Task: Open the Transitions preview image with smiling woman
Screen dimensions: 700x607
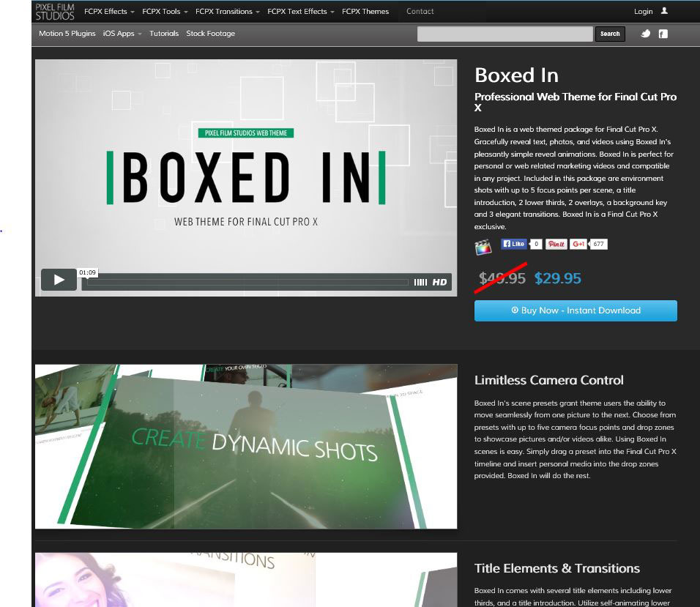Action: pos(246,580)
